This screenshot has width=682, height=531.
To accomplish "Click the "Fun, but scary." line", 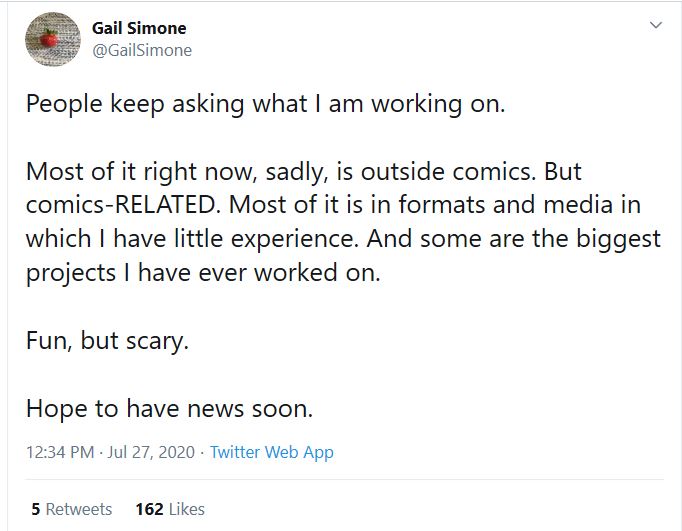I will point(107,340).
